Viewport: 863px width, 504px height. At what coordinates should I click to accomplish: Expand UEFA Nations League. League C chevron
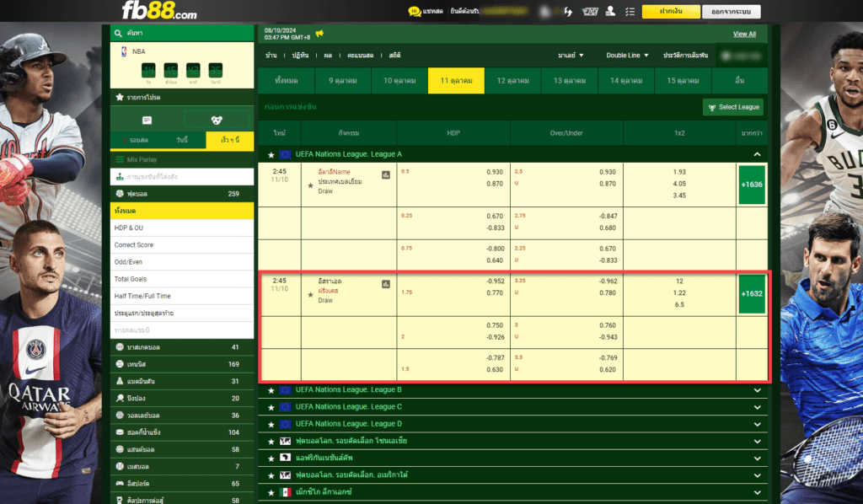pos(758,407)
